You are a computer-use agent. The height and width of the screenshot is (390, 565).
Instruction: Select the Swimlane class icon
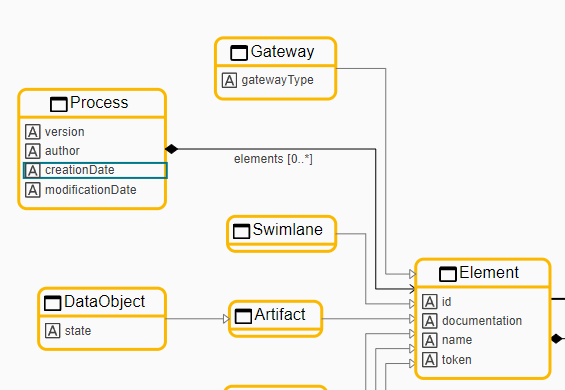(x=241, y=231)
